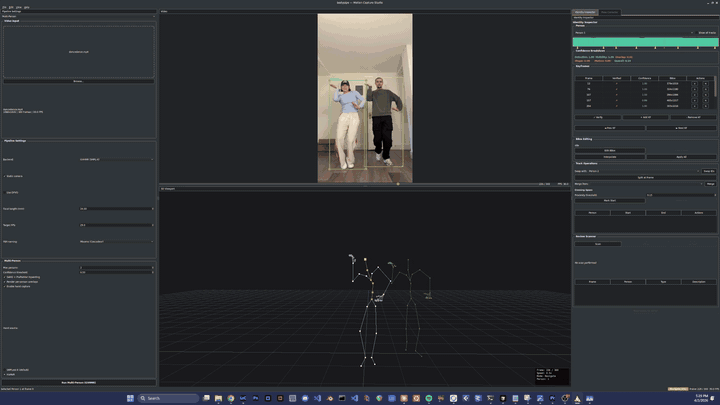This screenshot has height=405, width=720.
Task: Click the Split at Frame button
Action: 646,177
